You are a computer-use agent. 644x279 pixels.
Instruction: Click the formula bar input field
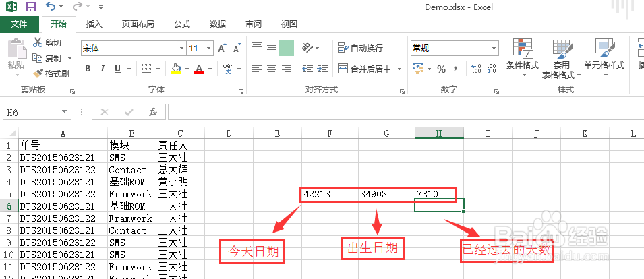point(406,112)
